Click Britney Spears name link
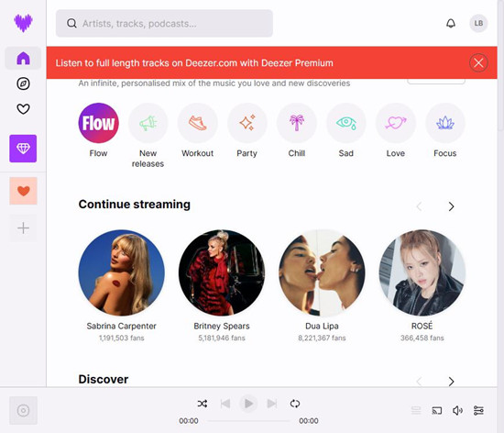The height and width of the screenshot is (433, 504). [222, 326]
